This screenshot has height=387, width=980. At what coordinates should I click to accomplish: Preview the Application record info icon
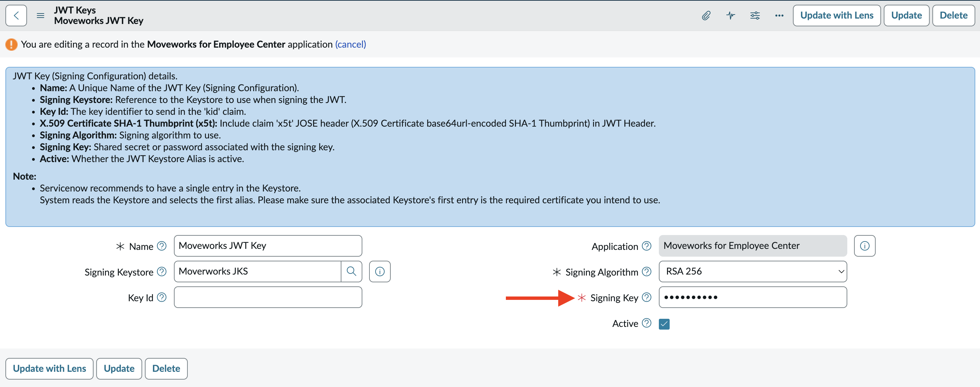tap(865, 246)
